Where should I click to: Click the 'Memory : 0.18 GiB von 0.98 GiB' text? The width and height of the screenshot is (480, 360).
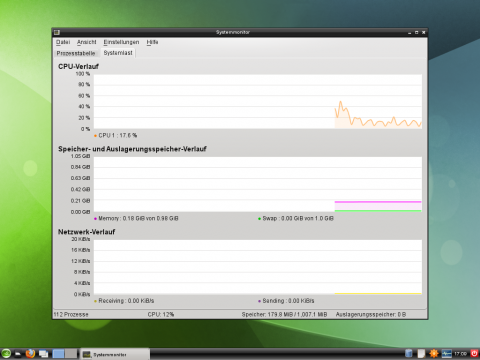click(138, 218)
